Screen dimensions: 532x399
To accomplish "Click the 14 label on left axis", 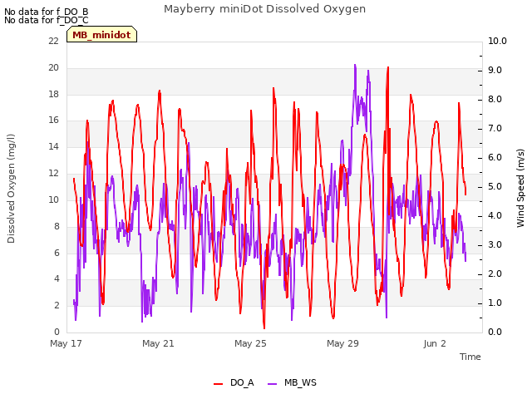I will (x=53, y=146).
